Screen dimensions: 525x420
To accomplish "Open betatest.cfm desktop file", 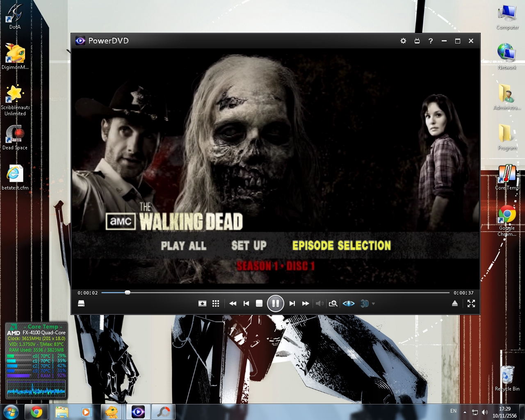I will [15, 178].
